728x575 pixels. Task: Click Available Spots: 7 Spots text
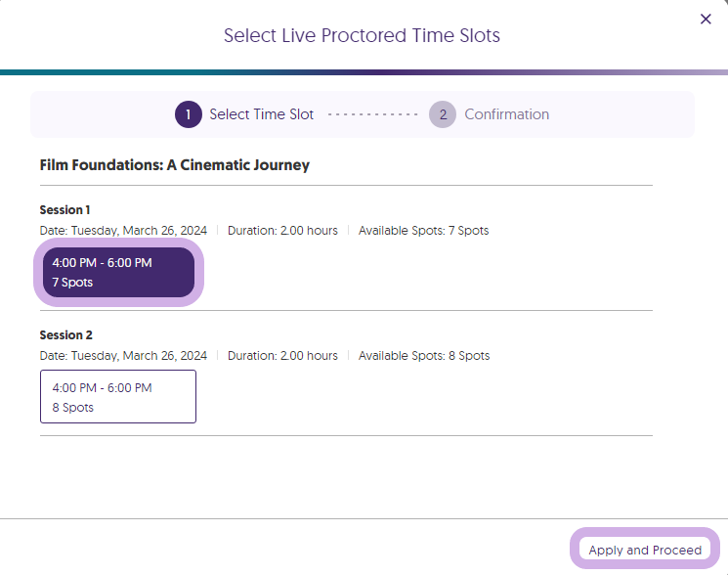423,231
